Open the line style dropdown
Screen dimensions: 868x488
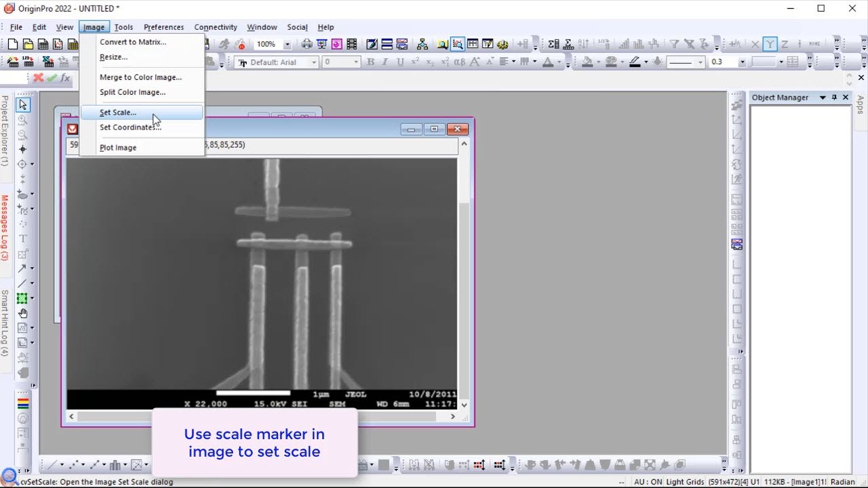pos(702,62)
